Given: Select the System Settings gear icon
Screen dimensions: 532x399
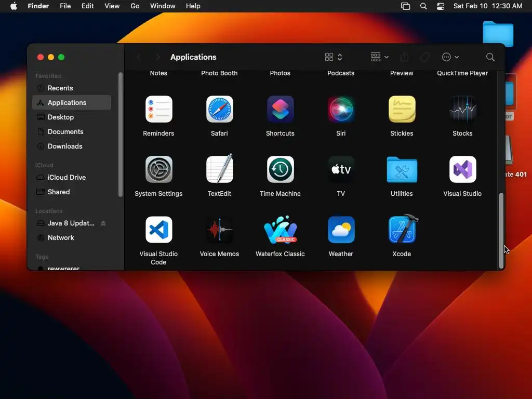Looking at the screenshot, I should pos(158,169).
